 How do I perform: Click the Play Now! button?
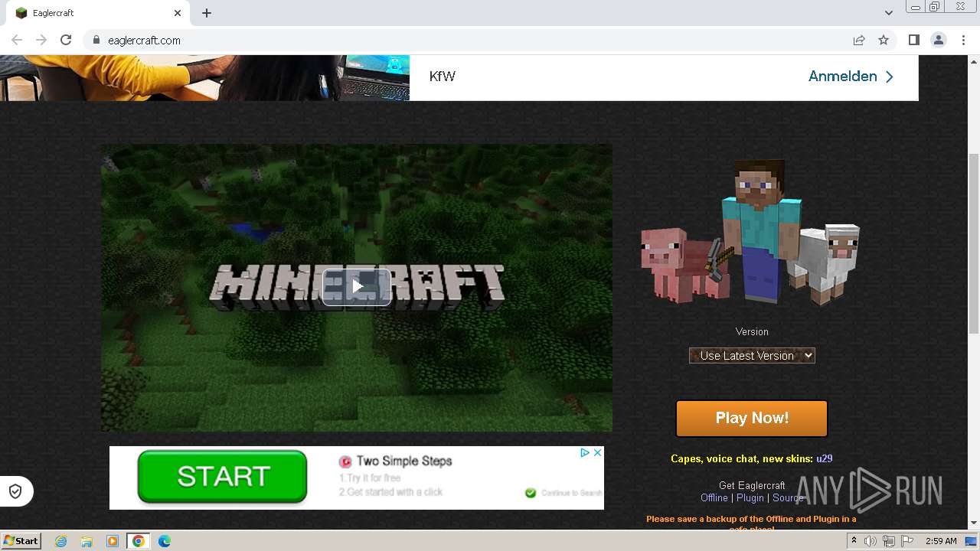(x=752, y=418)
